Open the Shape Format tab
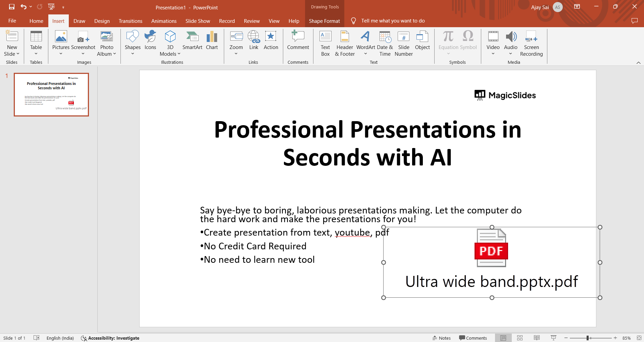 point(324,21)
